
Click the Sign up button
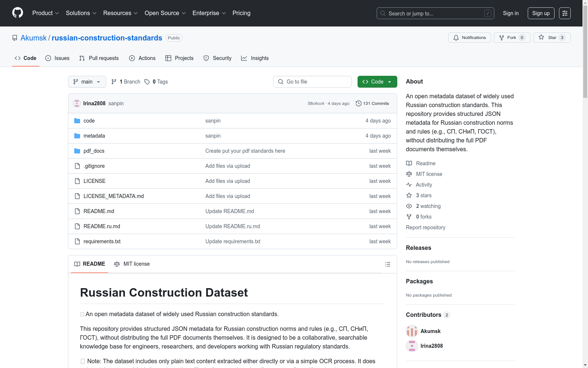541,13
